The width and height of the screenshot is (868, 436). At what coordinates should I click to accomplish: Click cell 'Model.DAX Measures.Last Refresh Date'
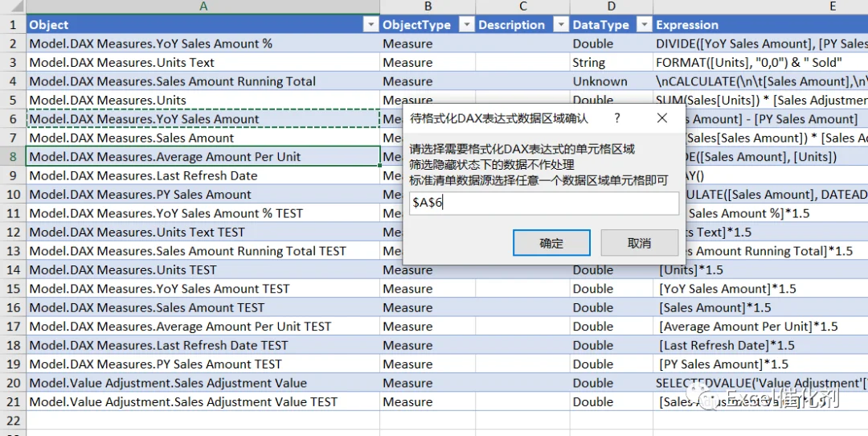203,175
